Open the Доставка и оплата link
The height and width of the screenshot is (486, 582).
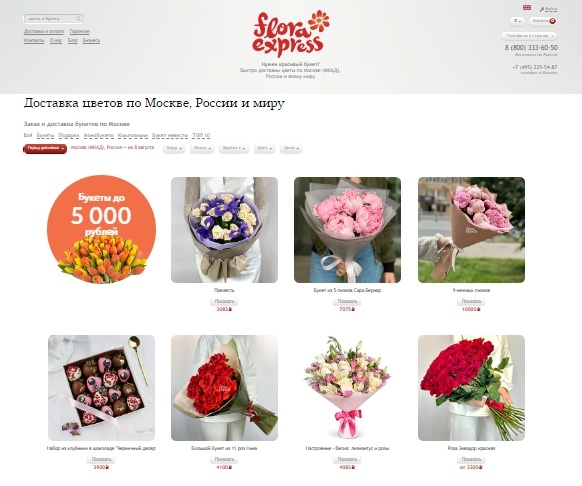(44, 32)
